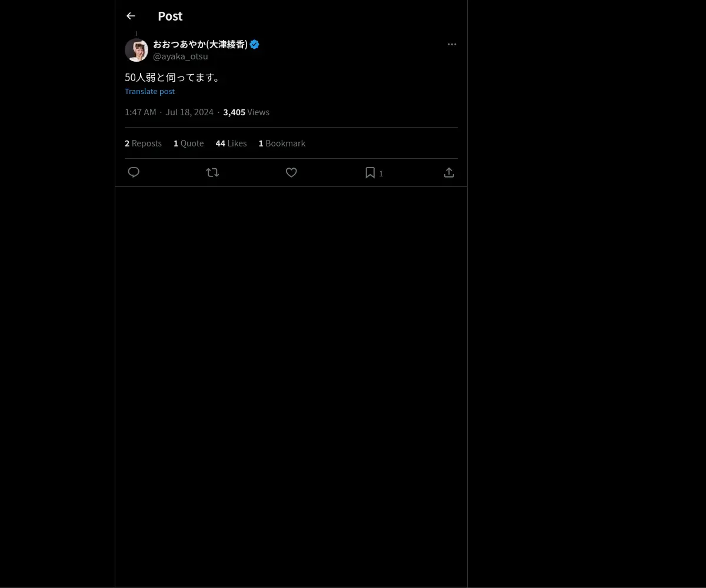Open the more options ellipsis menu

click(452, 45)
